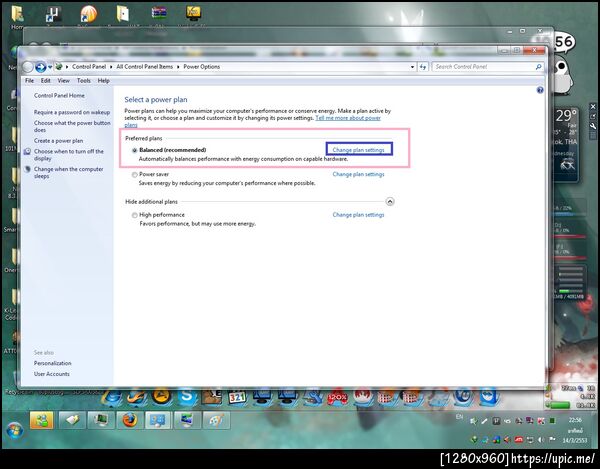Image resolution: width=600 pixels, height=469 pixels.
Task: Refresh the Power Options address bar
Action: (x=422, y=67)
